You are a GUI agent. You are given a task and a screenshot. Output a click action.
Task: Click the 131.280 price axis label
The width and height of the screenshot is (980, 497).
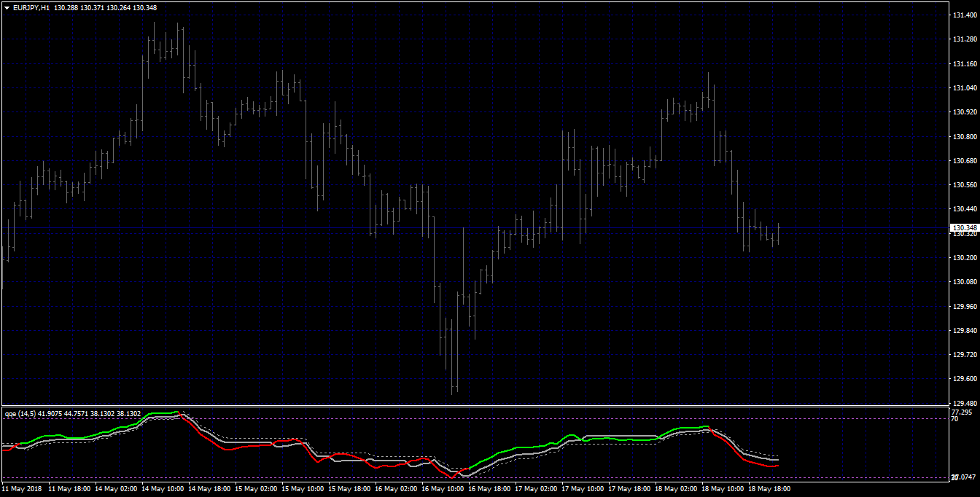[x=964, y=39]
